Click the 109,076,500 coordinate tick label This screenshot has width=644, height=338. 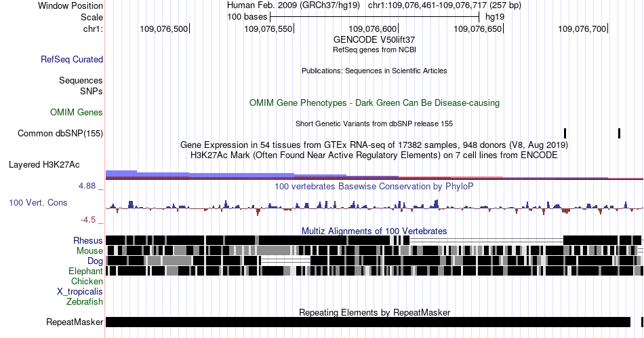tap(164, 29)
